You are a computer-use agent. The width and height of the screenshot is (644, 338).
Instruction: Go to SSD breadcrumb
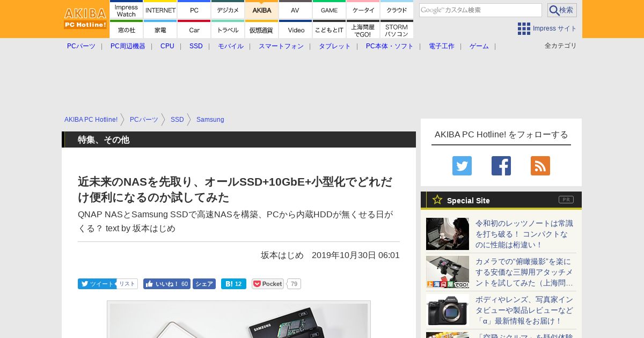(177, 120)
